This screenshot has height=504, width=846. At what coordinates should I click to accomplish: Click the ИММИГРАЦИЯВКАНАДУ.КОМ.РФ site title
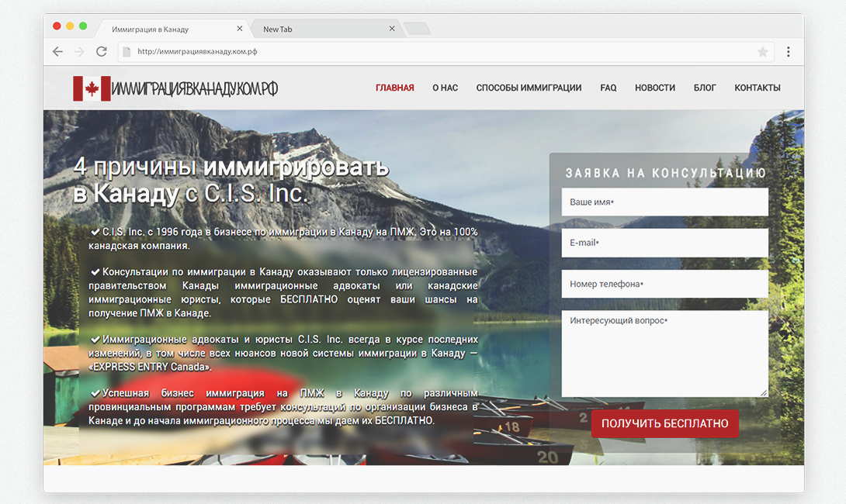(x=195, y=88)
